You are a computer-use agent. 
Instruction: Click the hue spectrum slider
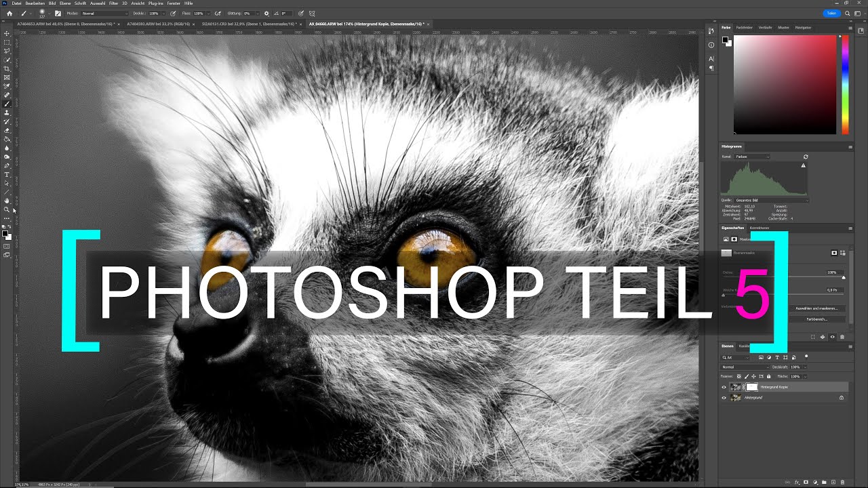pyautogui.click(x=845, y=85)
